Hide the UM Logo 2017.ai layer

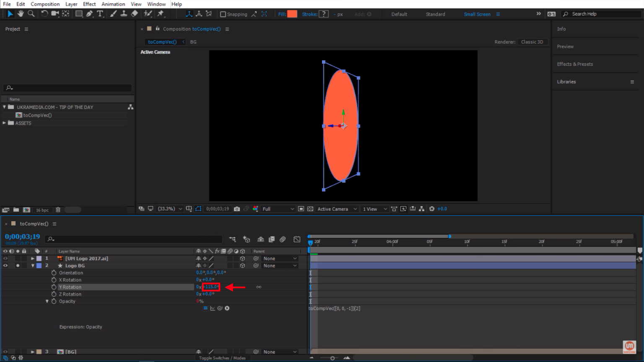[x=5, y=259]
